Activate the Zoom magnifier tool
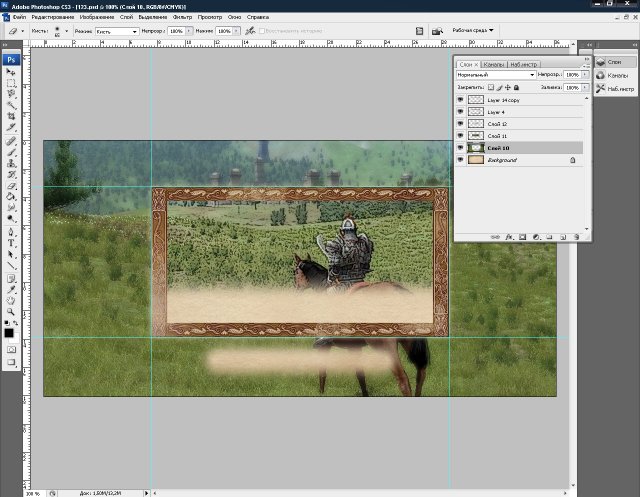 coord(12,310)
